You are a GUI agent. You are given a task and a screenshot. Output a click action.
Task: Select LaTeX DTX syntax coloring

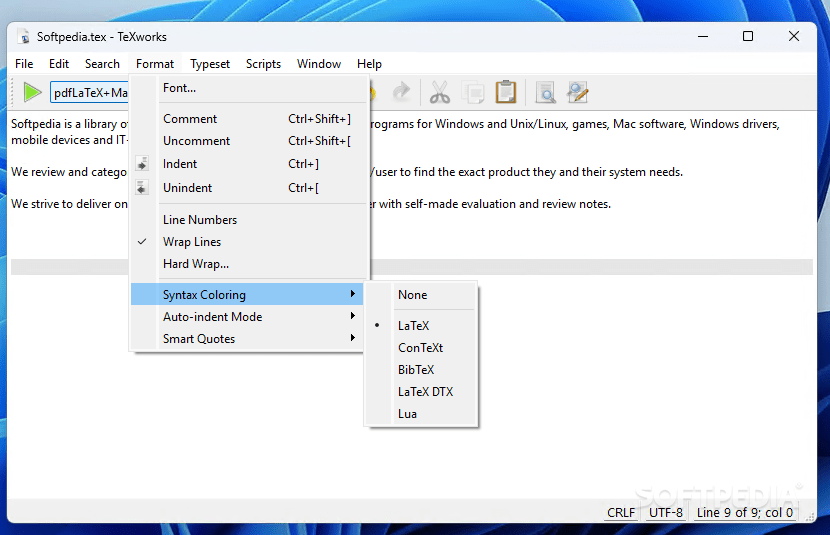[x=421, y=392]
